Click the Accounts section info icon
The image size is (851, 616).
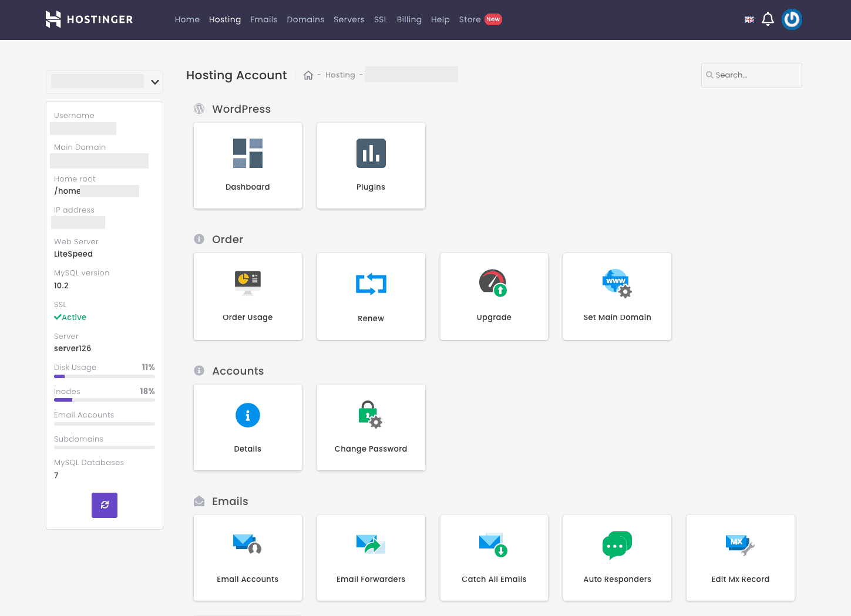199,371
